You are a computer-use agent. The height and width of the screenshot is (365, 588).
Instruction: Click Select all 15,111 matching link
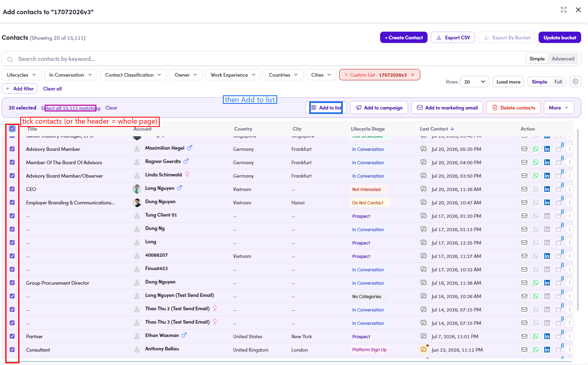(71, 108)
